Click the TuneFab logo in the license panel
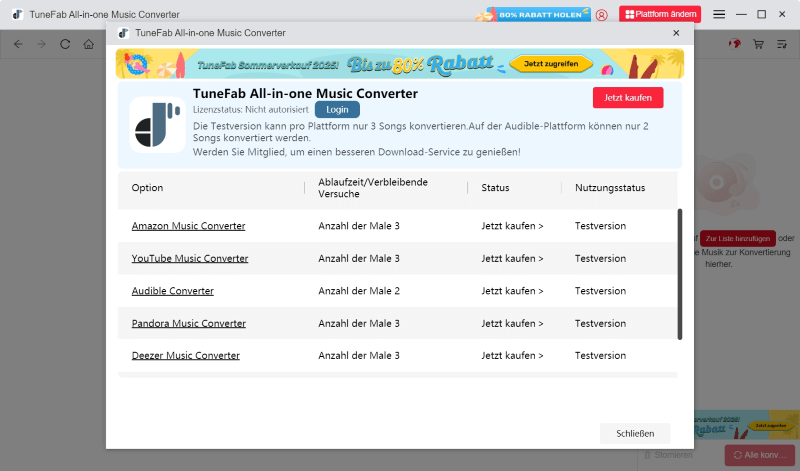Viewport: 800px width, 471px height. [158, 125]
